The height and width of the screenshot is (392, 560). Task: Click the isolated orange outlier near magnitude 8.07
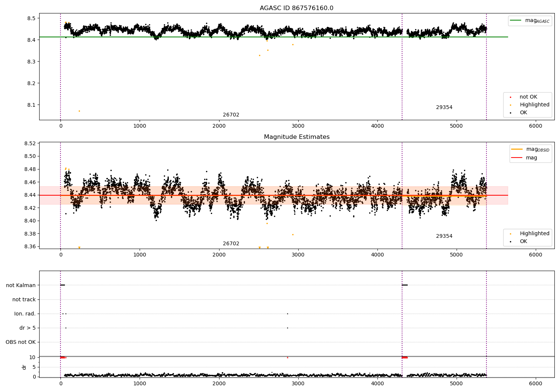coord(79,111)
